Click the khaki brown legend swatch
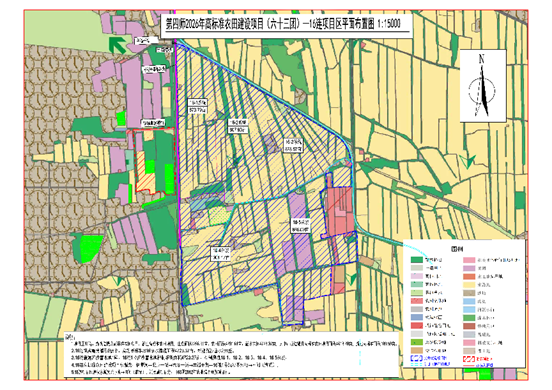Screen dimensions: 552x390 [469, 293]
